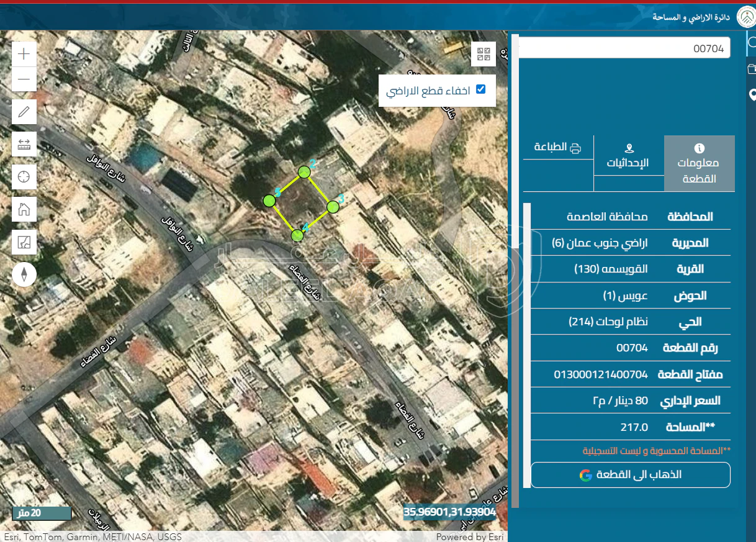This screenshot has width=756, height=542.
Task: Click the search magnifier sidebar icon
Action: [x=752, y=43]
